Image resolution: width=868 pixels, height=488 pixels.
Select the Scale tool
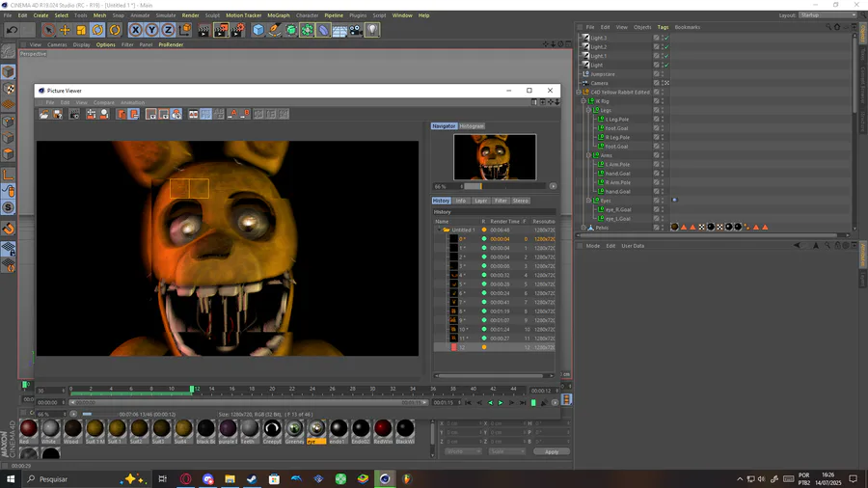(x=81, y=30)
